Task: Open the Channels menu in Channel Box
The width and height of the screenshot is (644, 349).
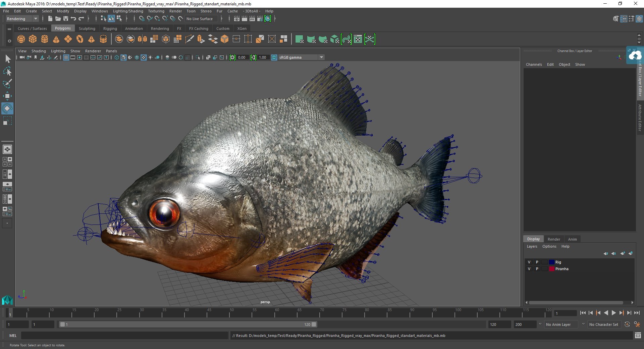Action: point(534,64)
